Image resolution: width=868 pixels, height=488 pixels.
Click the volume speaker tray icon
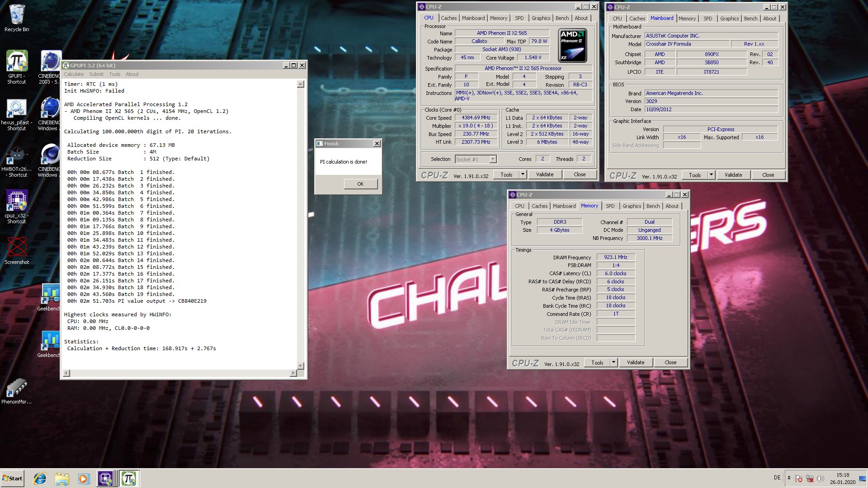point(821,479)
